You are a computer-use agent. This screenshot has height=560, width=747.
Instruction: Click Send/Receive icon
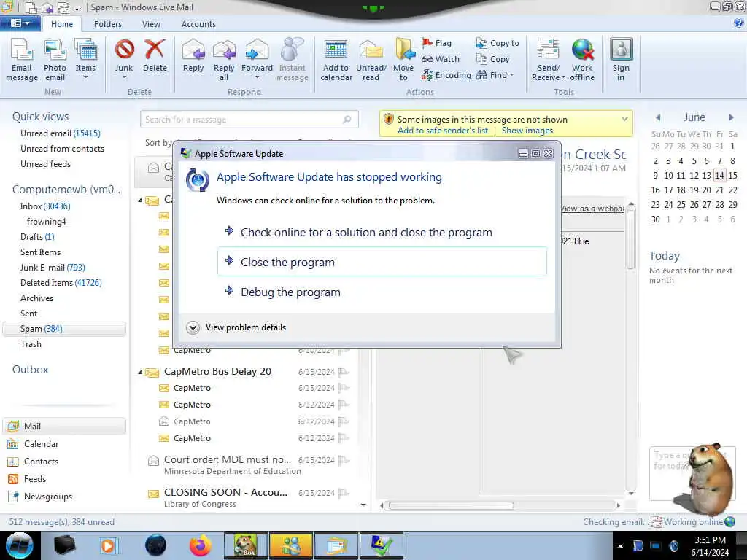[549, 60]
